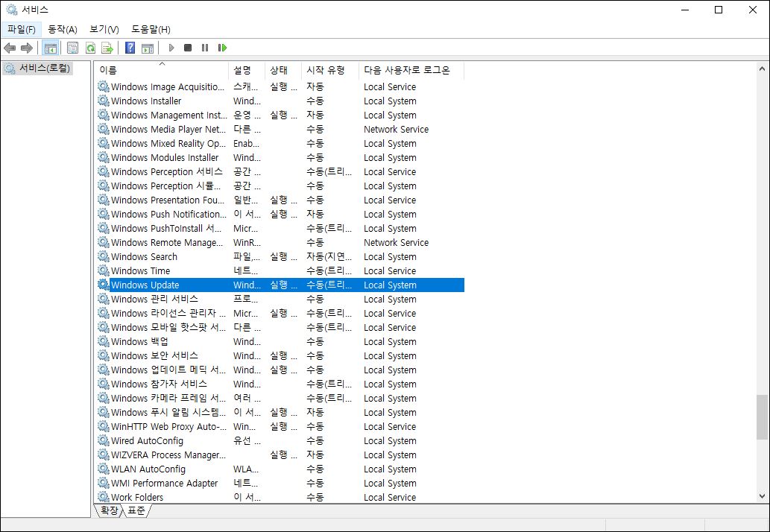770x532 pixels.
Task: Click the Refresh toolbar icon
Action: 90,48
